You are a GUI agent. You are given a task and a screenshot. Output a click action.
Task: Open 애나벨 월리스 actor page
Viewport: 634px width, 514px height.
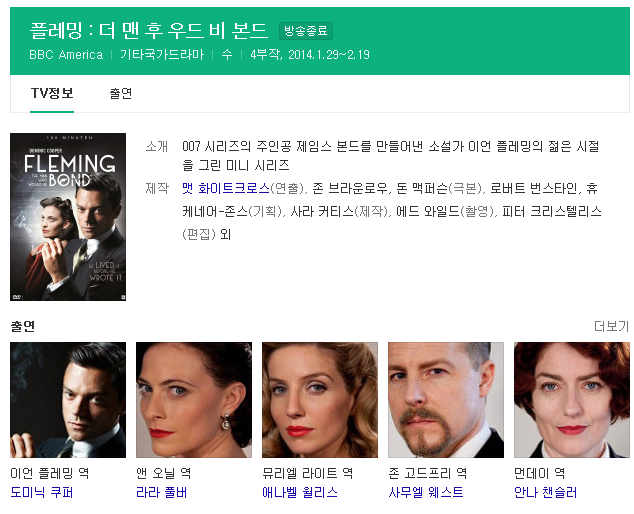click(x=300, y=492)
